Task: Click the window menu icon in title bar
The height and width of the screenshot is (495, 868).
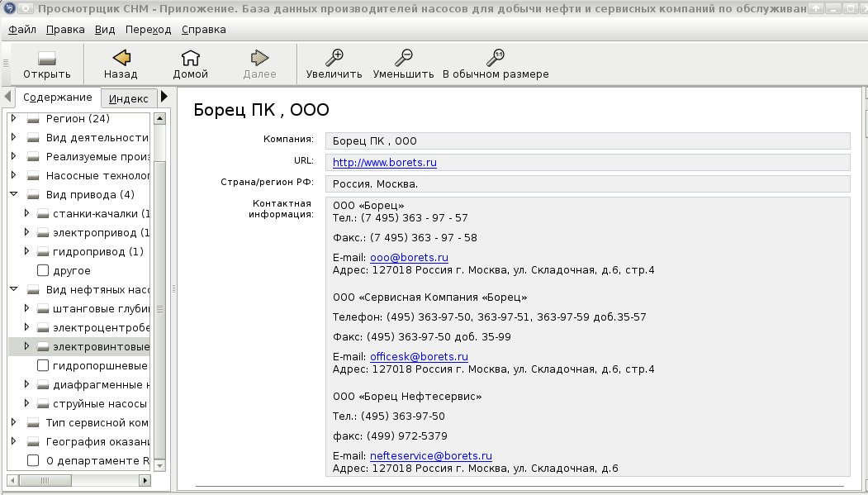Action: [x=9, y=8]
